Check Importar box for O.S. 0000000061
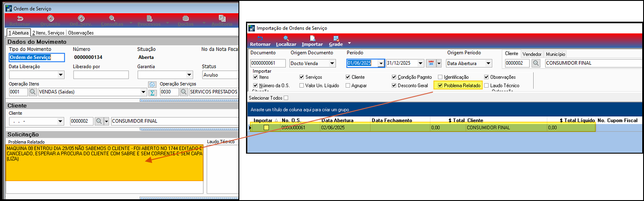The height and width of the screenshot is (201, 644). (x=266, y=128)
